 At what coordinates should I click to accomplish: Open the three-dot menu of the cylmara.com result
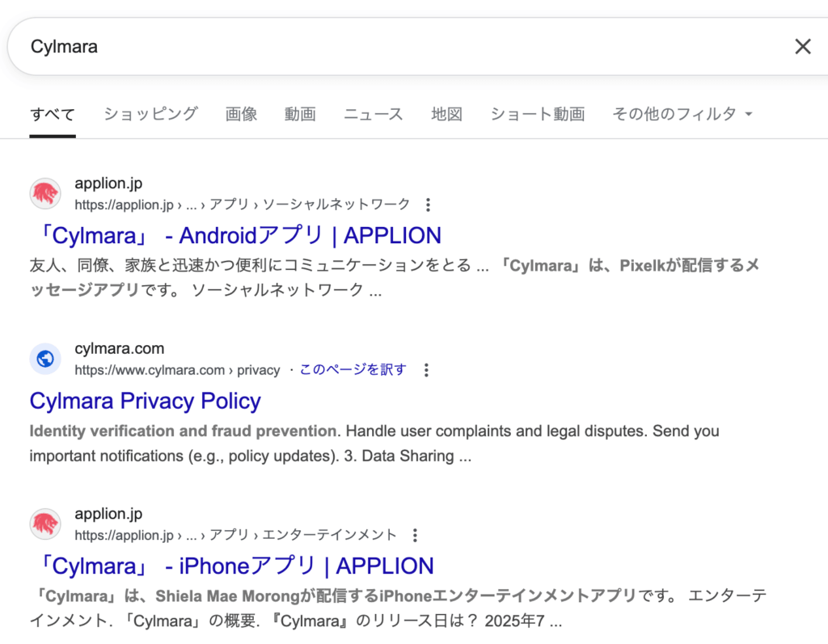[x=426, y=370]
